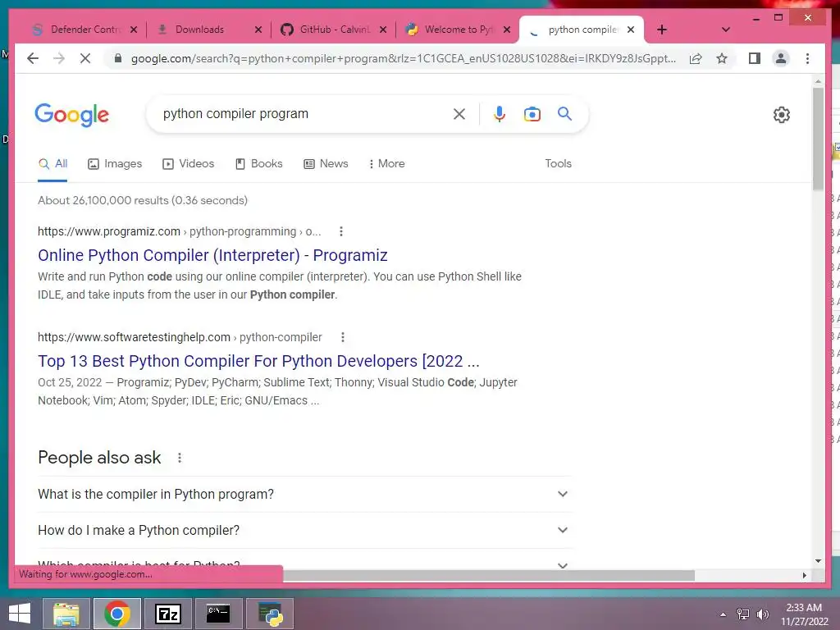The width and height of the screenshot is (840, 630).
Task: Click scrollbar down arrow
Action: pos(818,561)
